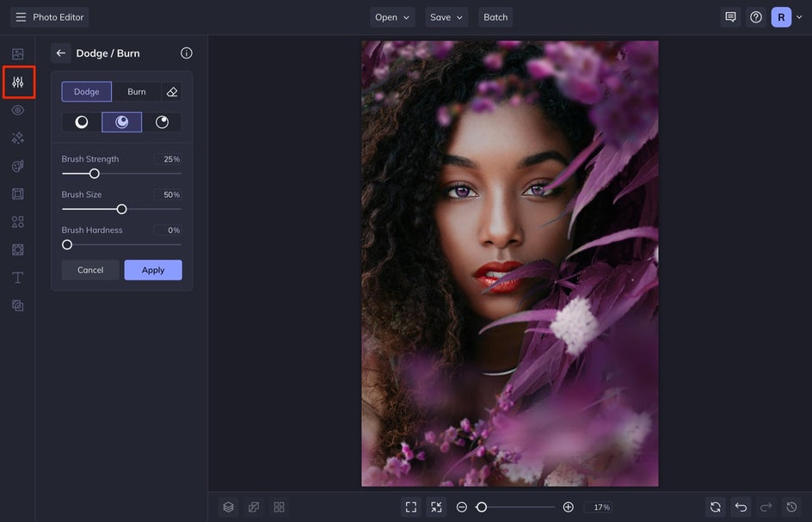Viewport: 812px width, 522px height.
Task: Redo the last action
Action: (766, 507)
